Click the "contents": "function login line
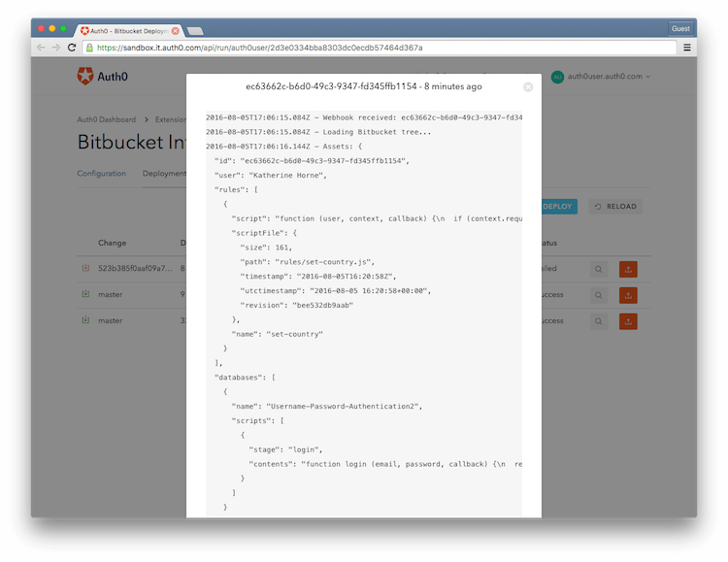The image size is (728, 562). pyautogui.click(x=385, y=464)
